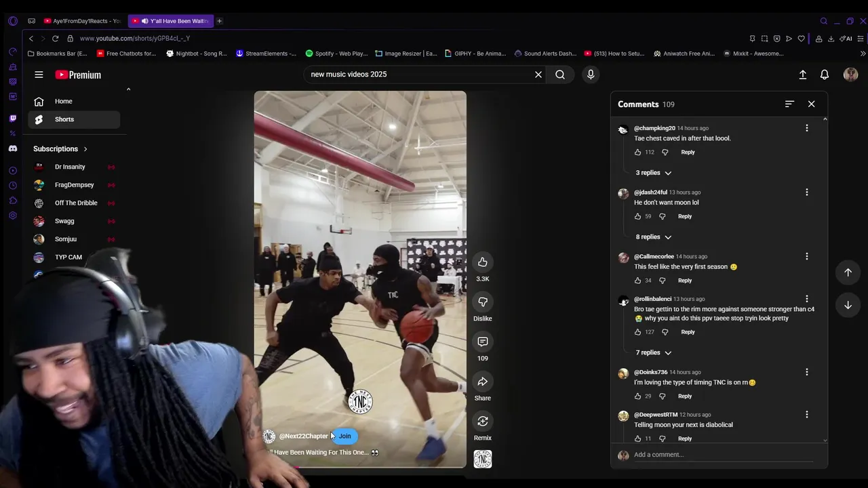Screen dimensions: 868x488
Task: Go to previous short with up arrow
Action: point(848,272)
